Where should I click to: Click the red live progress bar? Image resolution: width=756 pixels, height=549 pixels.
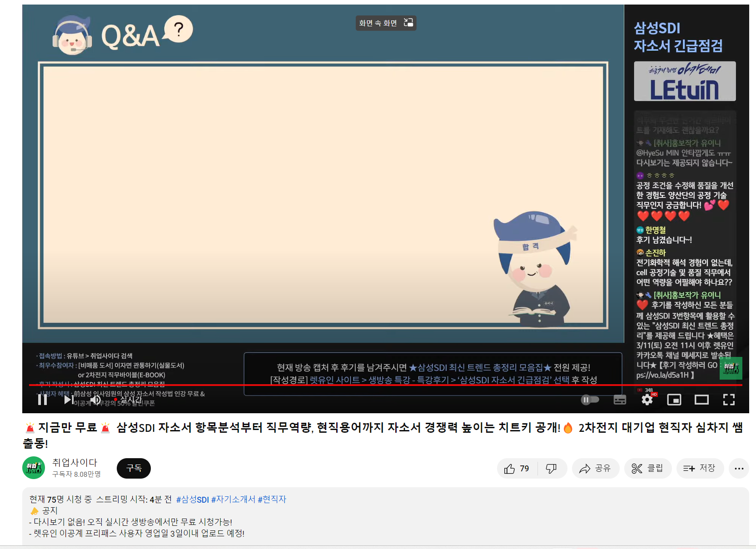[385, 385]
